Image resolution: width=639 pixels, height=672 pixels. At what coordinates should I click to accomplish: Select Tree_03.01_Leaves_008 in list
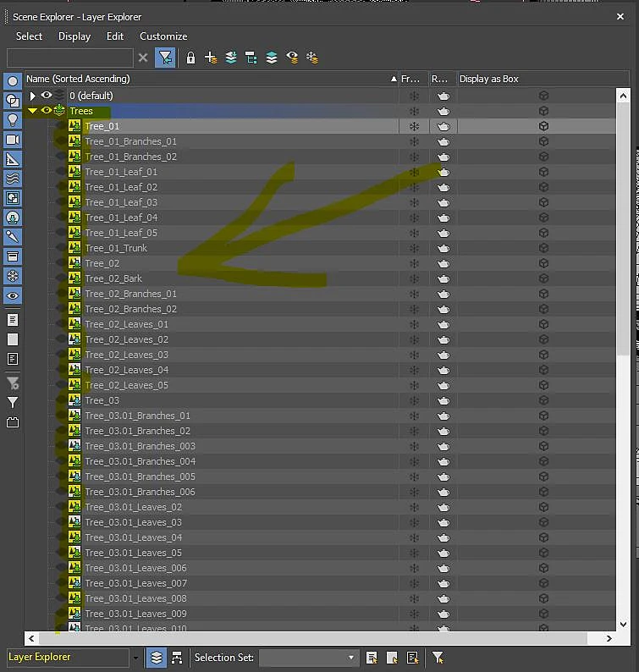(136, 598)
